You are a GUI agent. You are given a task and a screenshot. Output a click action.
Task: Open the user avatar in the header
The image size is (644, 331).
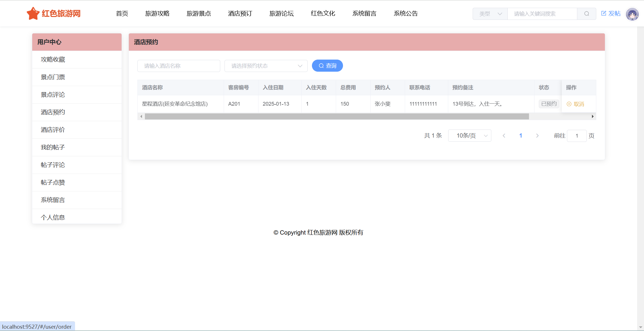click(x=632, y=14)
